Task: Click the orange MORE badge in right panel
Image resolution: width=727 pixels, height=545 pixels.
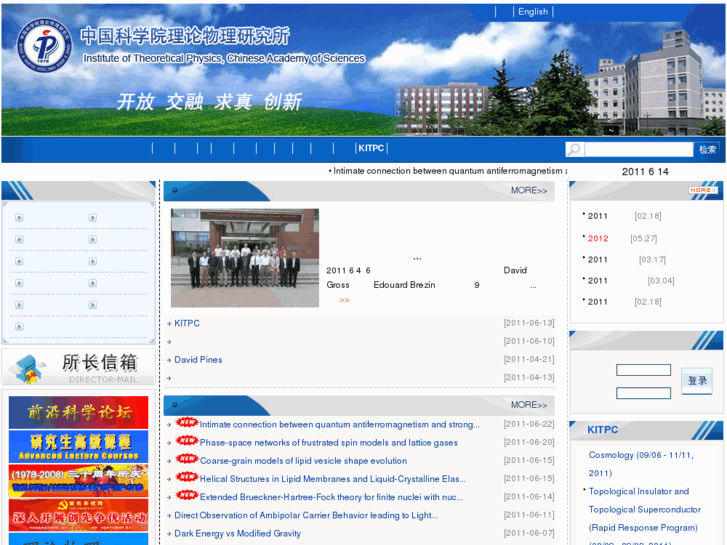Action: [x=703, y=190]
